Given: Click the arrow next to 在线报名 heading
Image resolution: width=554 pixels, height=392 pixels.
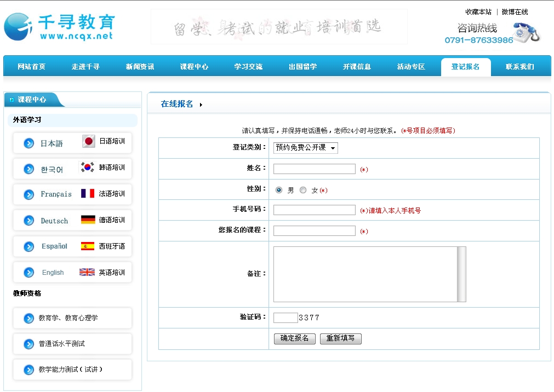Looking at the screenshot, I should 201,105.
